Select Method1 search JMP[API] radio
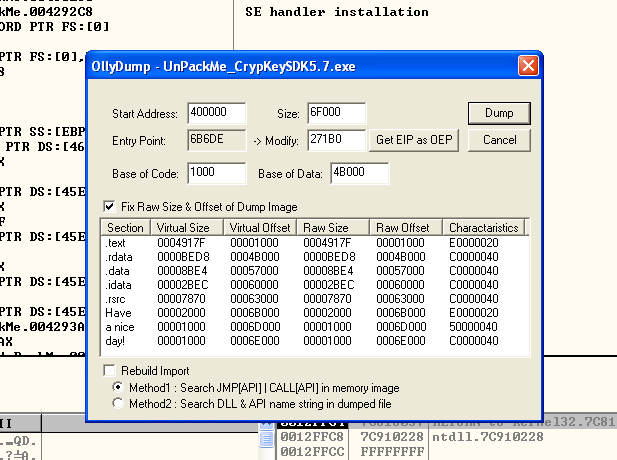This screenshot has width=617, height=460. pyautogui.click(x=118, y=388)
